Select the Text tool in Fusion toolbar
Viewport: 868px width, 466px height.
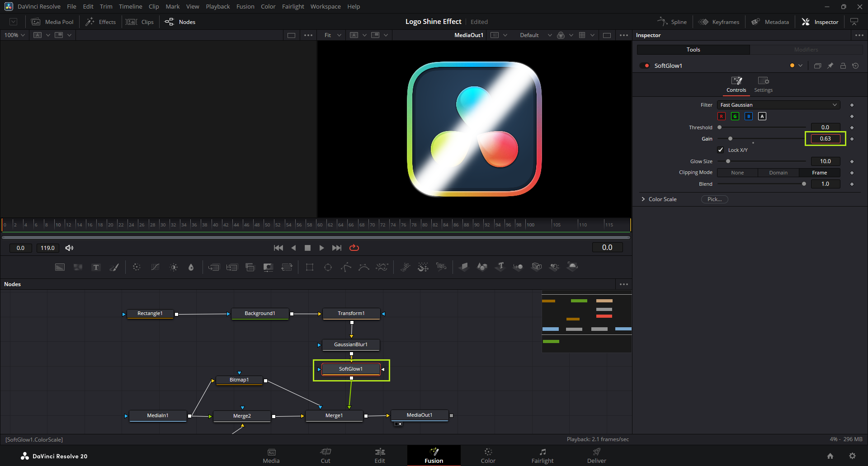(96, 267)
